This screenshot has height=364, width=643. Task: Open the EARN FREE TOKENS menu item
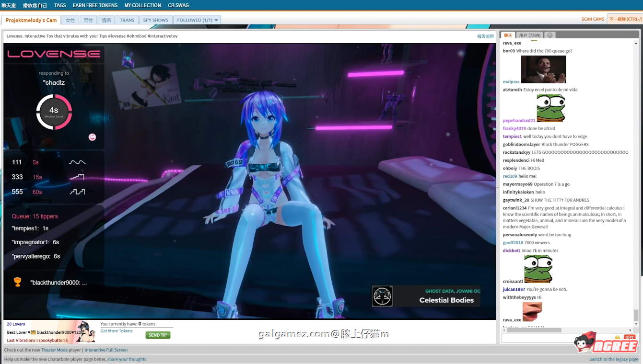click(x=94, y=5)
